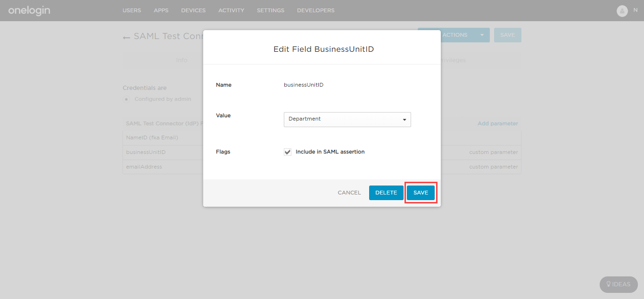This screenshot has width=644, height=299.
Task: Click the account initial N in header
Action: point(635,10)
